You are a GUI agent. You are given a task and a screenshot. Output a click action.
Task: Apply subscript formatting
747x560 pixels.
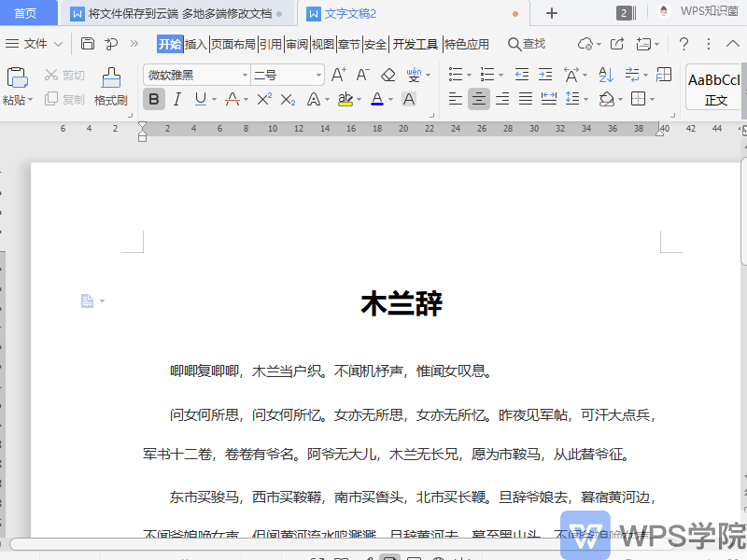coord(288,99)
